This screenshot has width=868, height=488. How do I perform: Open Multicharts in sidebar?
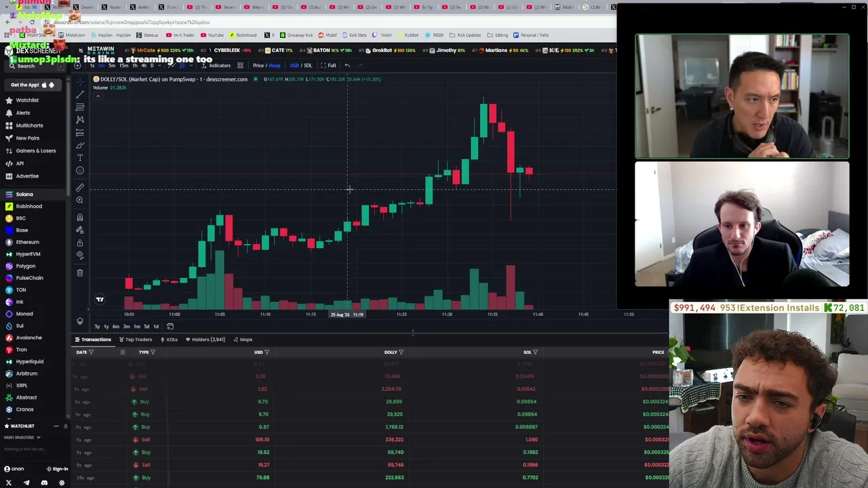(24, 125)
